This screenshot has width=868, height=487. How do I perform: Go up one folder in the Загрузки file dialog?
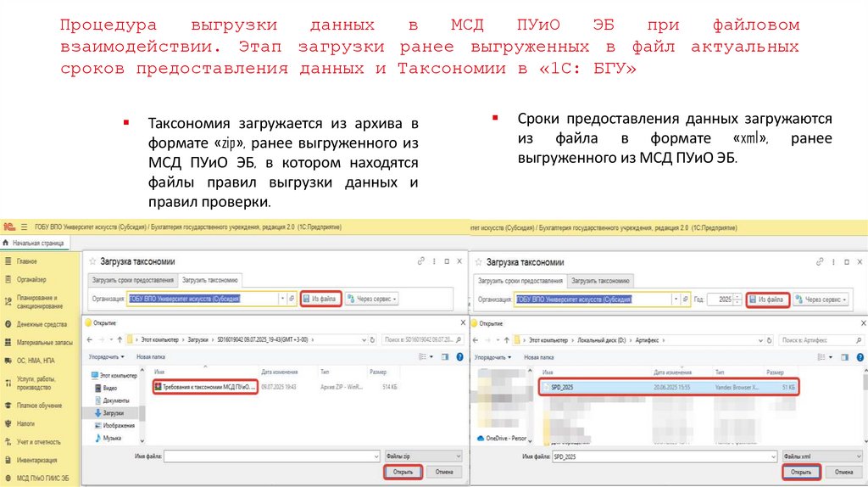coord(120,339)
